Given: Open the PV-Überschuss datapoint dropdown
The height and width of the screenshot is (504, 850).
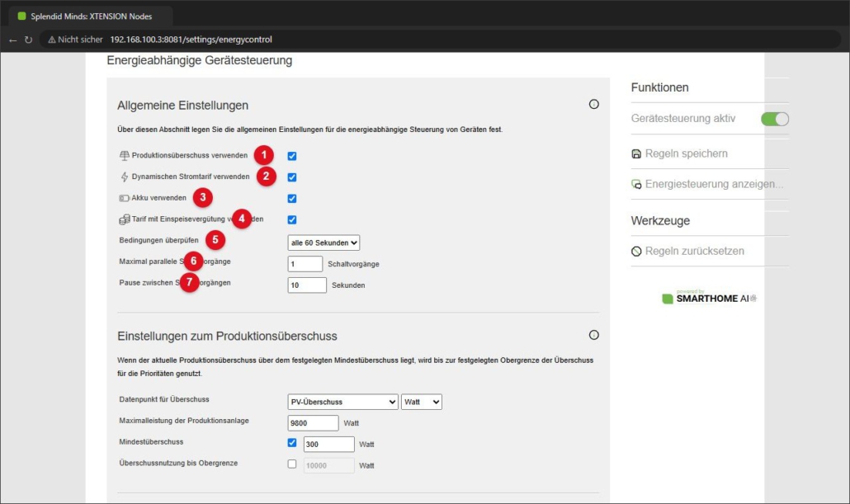Looking at the screenshot, I should [x=342, y=402].
